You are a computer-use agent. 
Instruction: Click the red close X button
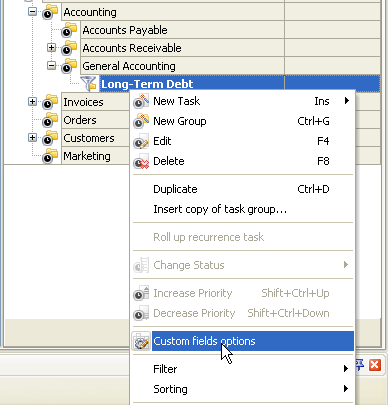point(375,365)
